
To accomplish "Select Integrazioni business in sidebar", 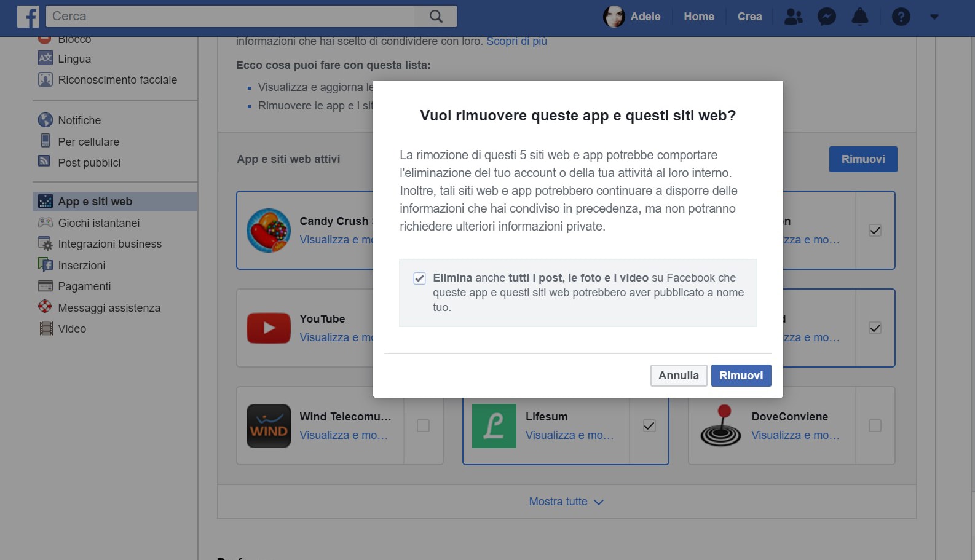I will pyautogui.click(x=109, y=244).
